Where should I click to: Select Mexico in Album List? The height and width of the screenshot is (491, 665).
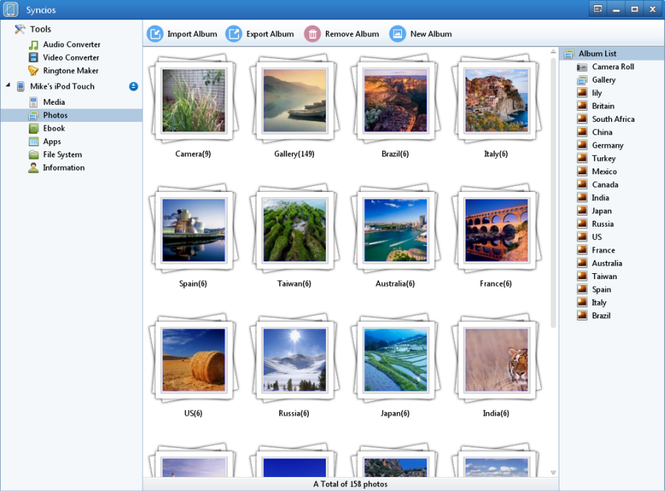point(597,171)
